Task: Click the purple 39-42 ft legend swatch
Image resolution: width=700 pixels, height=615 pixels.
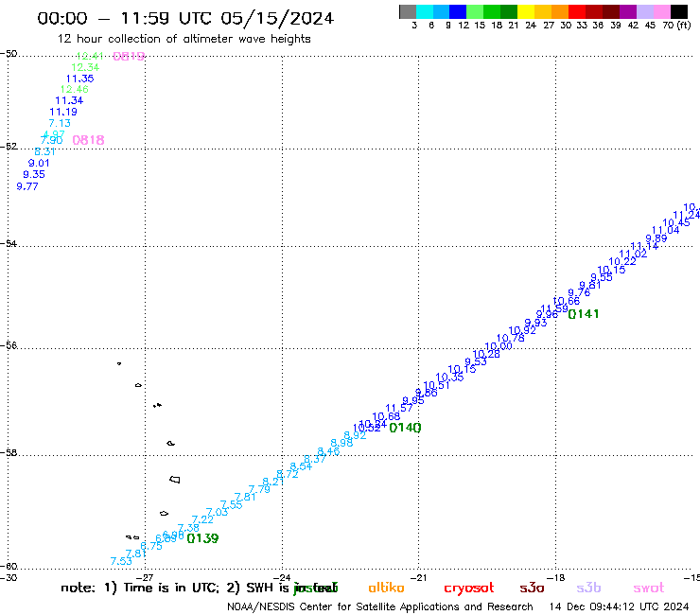Action: (628, 11)
